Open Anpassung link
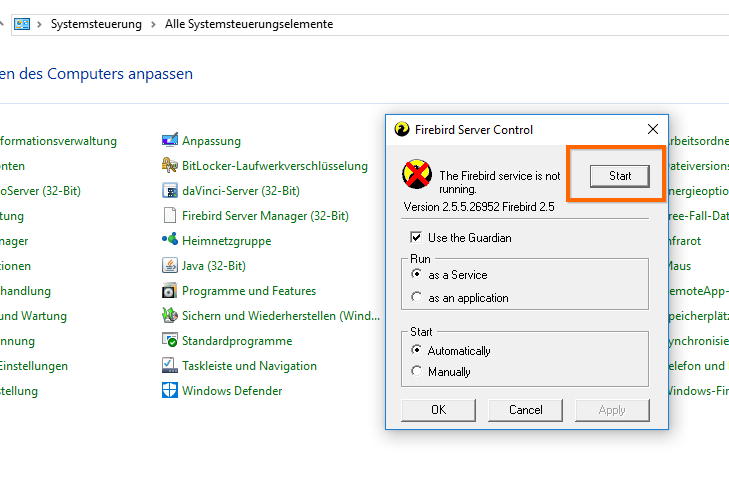The image size is (729, 493). [212, 141]
